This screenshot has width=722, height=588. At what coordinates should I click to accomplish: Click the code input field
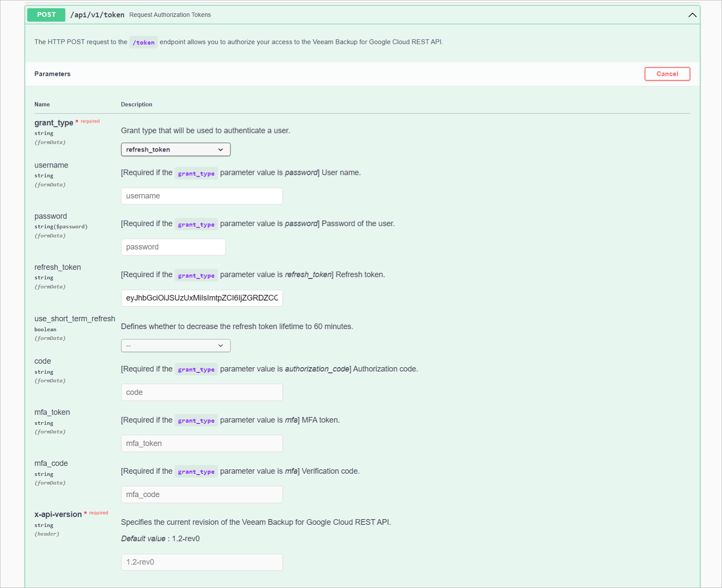(202, 392)
